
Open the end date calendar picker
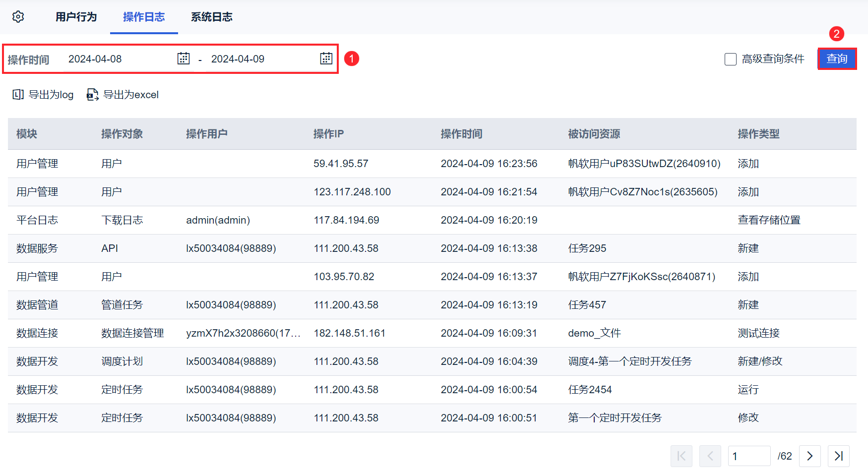(x=326, y=59)
